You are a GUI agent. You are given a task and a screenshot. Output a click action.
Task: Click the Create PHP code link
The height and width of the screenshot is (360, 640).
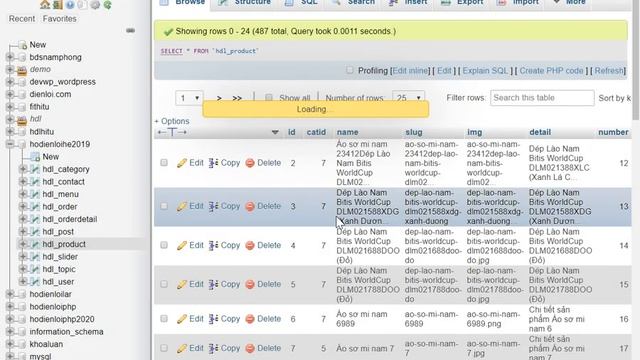(x=551, y=71)
